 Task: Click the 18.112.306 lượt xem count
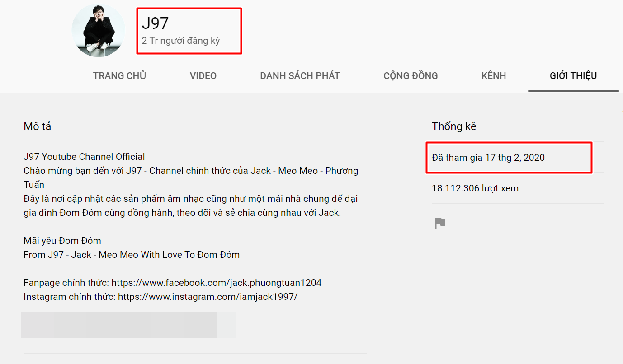click(475, 188)
